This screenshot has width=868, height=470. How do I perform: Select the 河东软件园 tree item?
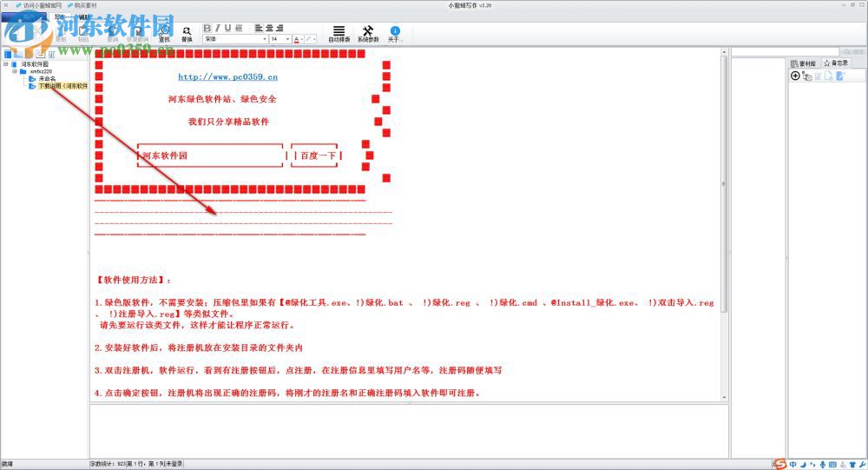pos(35,64)
